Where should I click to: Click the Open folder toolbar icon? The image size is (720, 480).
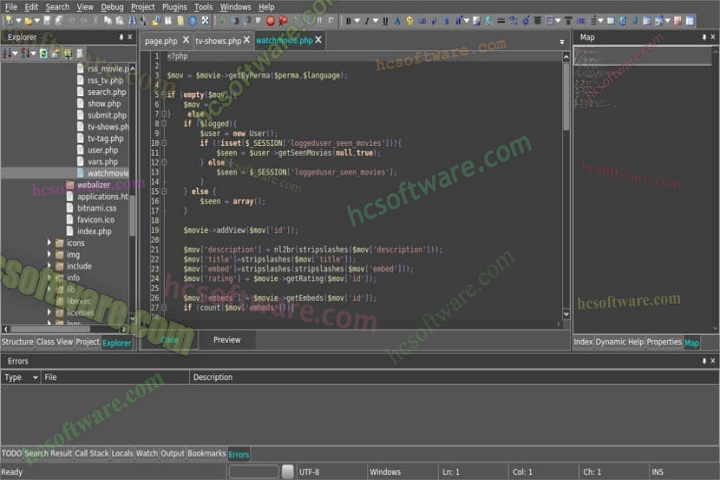click(28, 21)
